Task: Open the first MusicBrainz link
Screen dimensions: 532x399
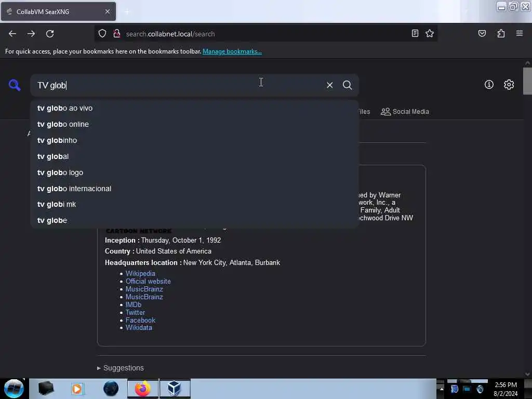Action: click(x=144, y=289)
